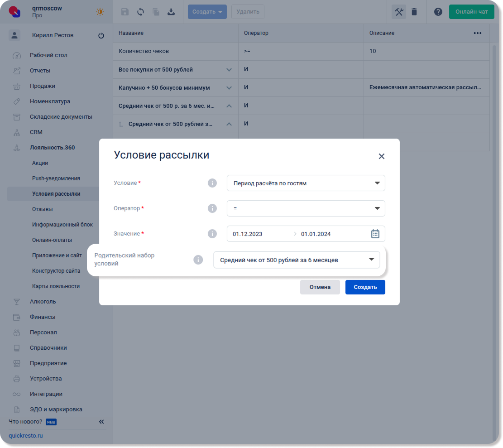Toggle the light theme sun icon
This screenshot has height=448, width=503.
100,12
